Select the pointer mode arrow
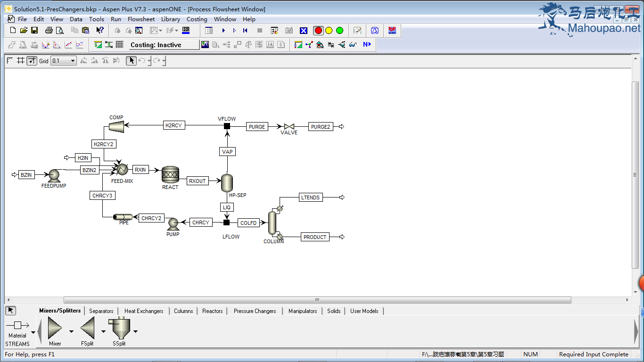This screenshot has height=362, width=644. coord(132,60)
